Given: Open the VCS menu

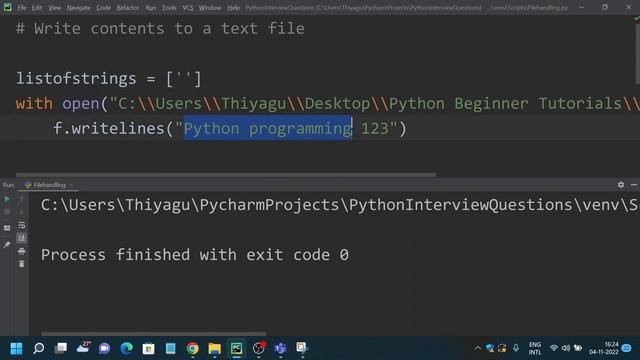Looking at the screenshot, I should pos(188,8).
